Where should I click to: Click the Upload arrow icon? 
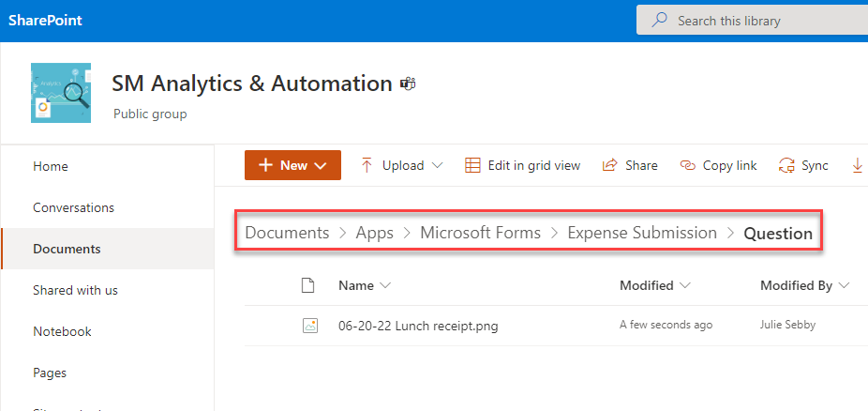coord(367,165)
